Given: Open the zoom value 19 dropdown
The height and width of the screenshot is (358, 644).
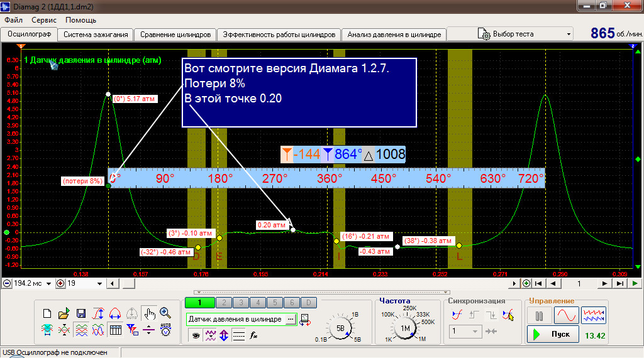Looking at the screenshot, I should coord(99,283).
